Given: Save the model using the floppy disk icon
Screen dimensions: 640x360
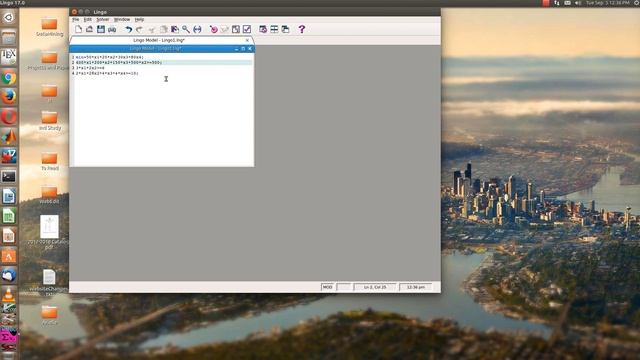Looking at the screenshot, I should pyautogui.click(x=101, y=29).
